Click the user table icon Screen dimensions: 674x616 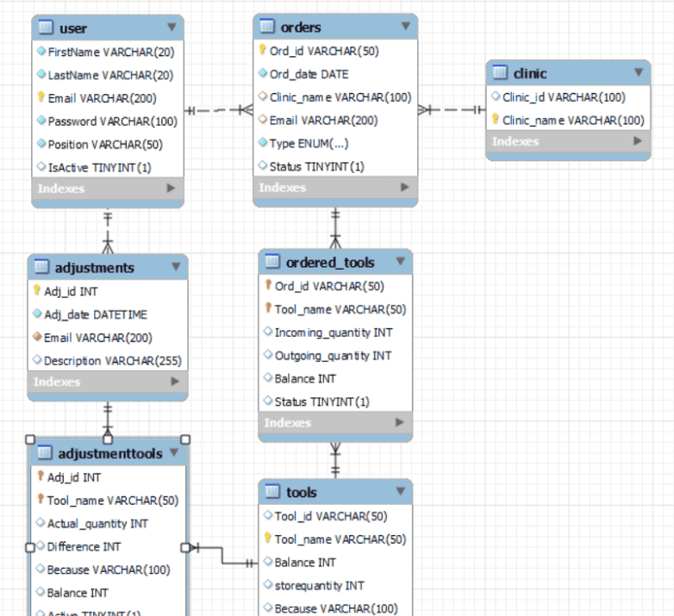(x=46, y=27)
